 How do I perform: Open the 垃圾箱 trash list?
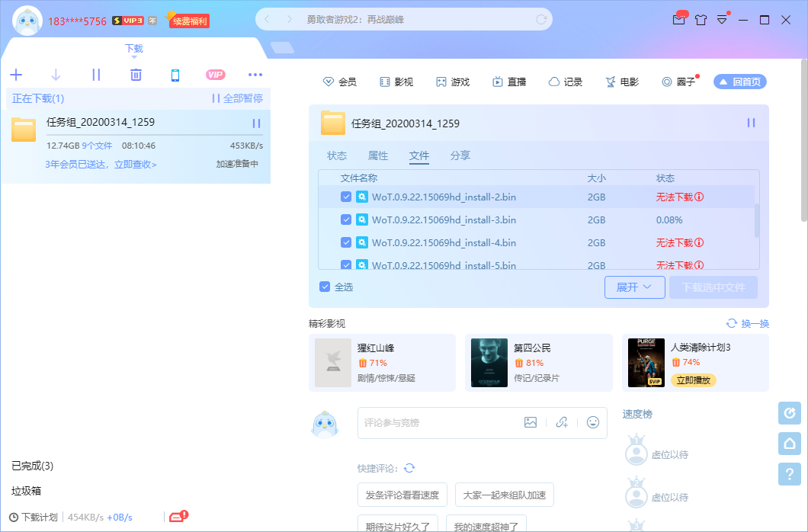(x=26, y=491)
